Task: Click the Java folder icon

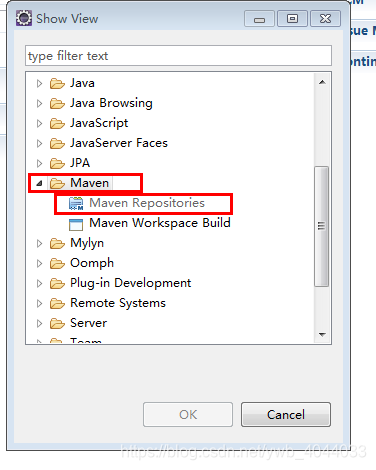Action: pyautogui.click(x=57, y=83)
